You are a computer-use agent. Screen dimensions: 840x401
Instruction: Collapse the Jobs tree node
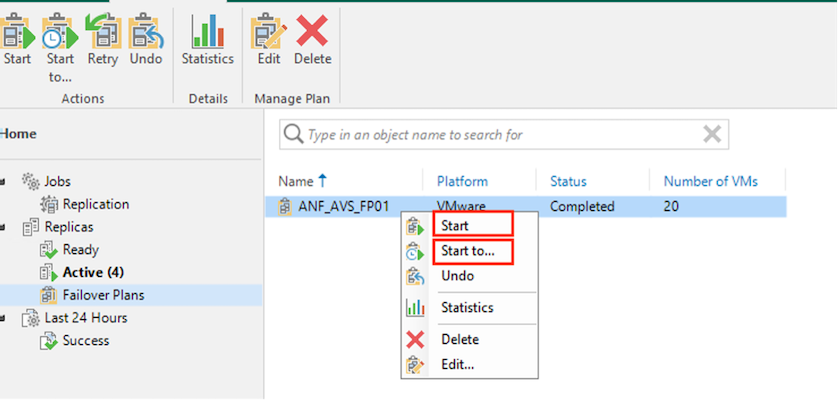(x=3, y=182)
